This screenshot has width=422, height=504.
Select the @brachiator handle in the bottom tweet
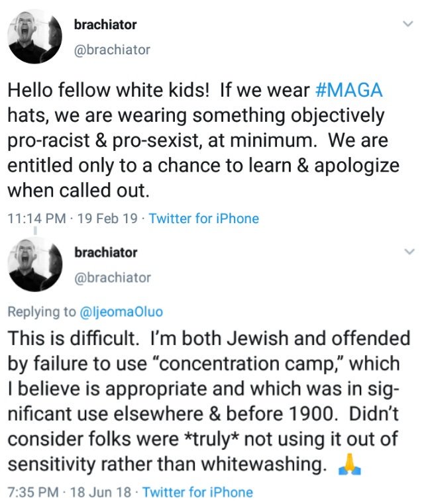click(111, 277)
